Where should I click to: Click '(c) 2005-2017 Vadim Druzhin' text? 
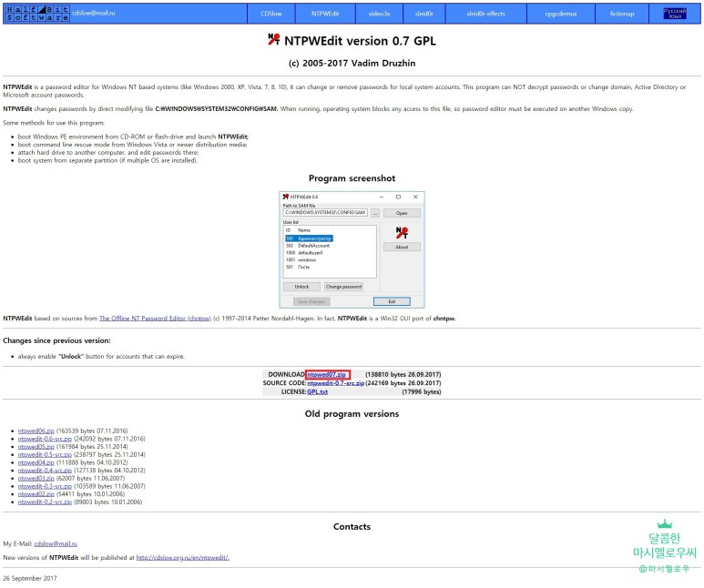point(352,64)
